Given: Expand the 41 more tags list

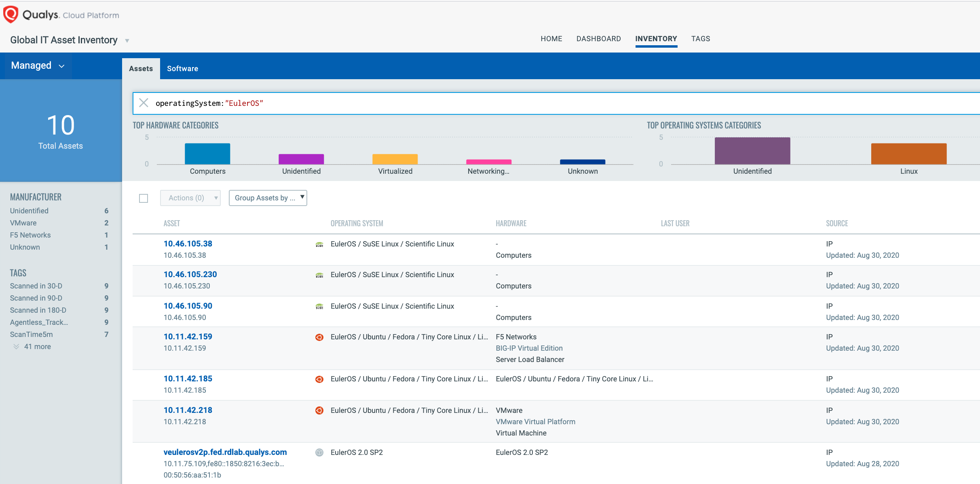Looking at the screenshot, I should coord(37,346).
